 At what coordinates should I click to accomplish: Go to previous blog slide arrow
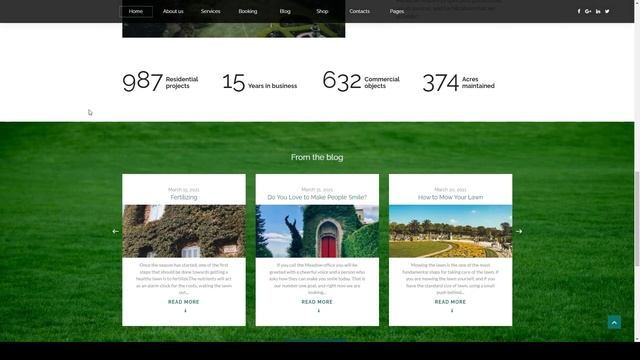(x=116, y=231)
